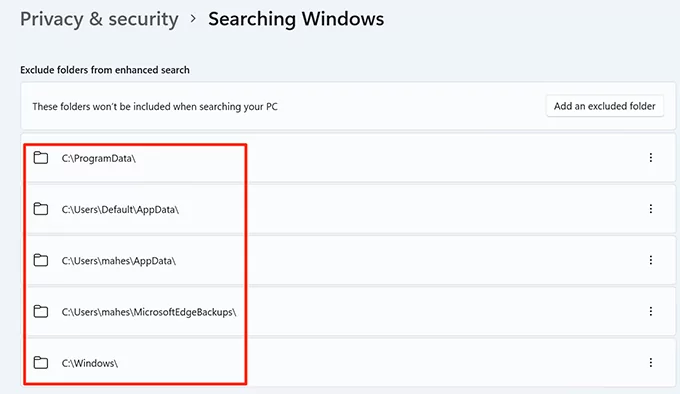
Task: Select the C:\Users\Default\AppData\ path text
Action: click(x=120, y=210)
